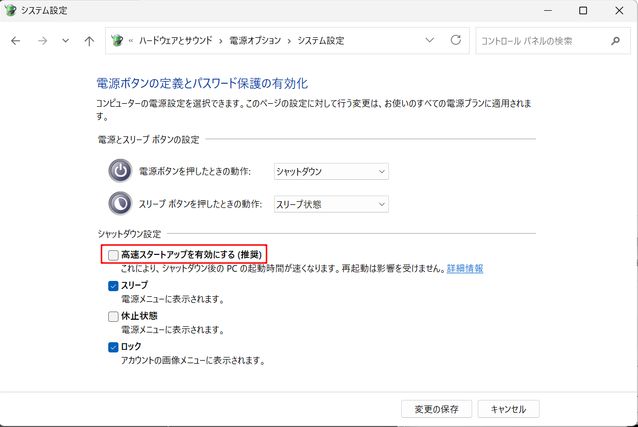Uncheck the スリープ checkbox
This screenshot has height=427, width=638.
point(114,285)
